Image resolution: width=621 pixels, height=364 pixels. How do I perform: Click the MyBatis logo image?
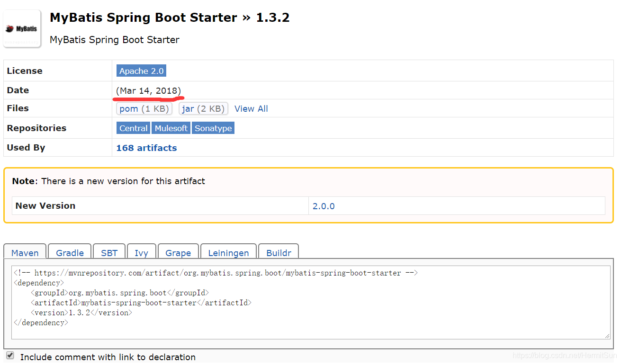pos(21,28)
